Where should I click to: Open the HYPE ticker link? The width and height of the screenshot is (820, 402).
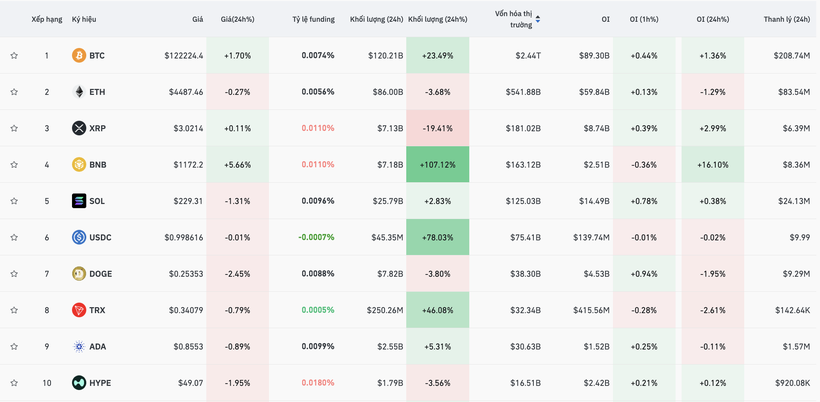[100, 383]
